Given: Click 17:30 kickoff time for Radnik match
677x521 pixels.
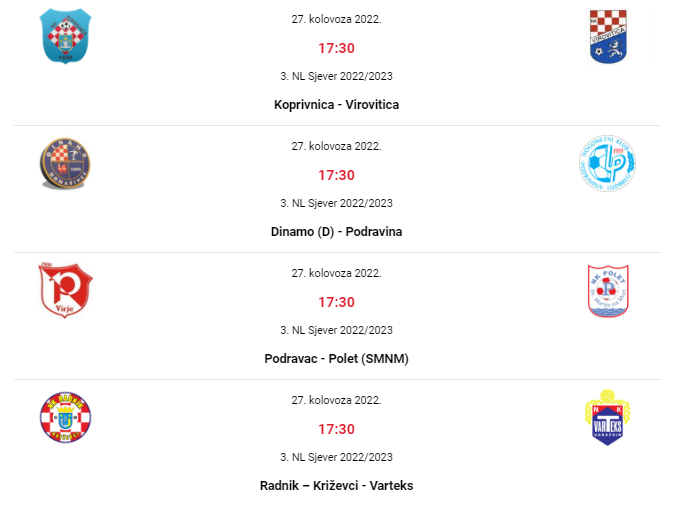Looking at the screenshot, I should point(336,429).
